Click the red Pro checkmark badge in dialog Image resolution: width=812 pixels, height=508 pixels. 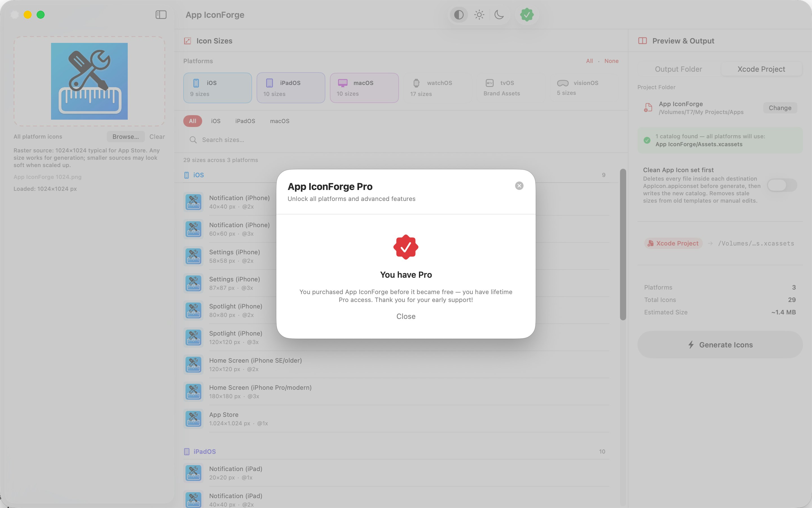click(x=406, y=247)
